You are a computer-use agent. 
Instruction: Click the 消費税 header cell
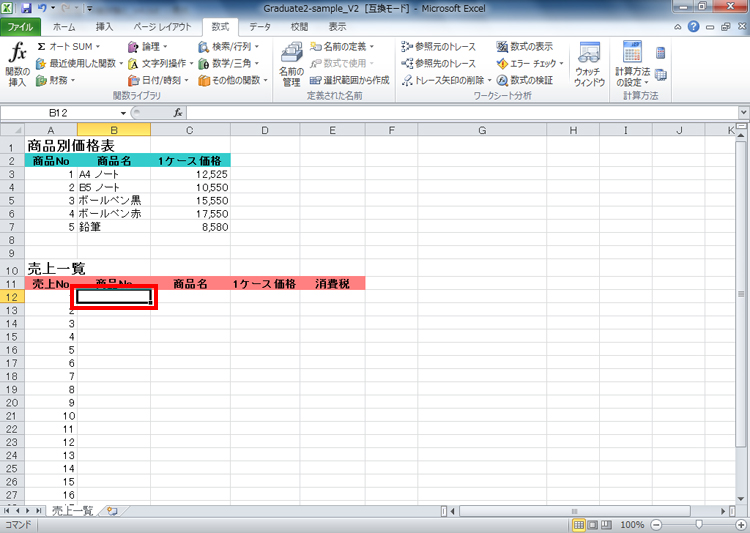pyautogui.click(x=332, y=284)
